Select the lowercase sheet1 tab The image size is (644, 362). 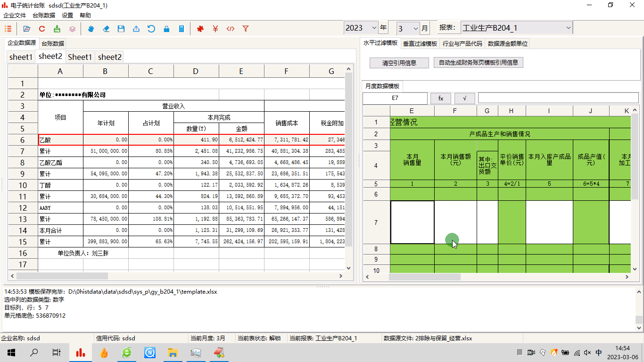pyautogui.click(x=21, y=57)
